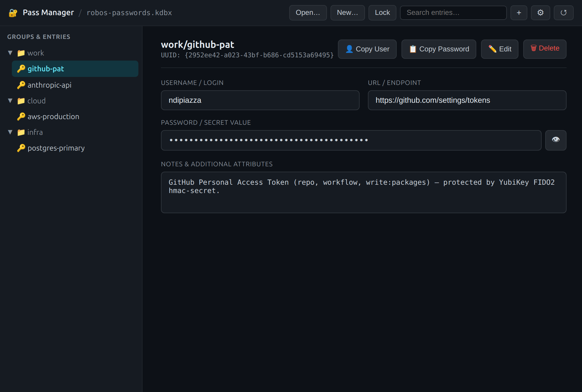Reveal password with the eye icon
Screen dimensions: 582x392
(x=556, y=140)
